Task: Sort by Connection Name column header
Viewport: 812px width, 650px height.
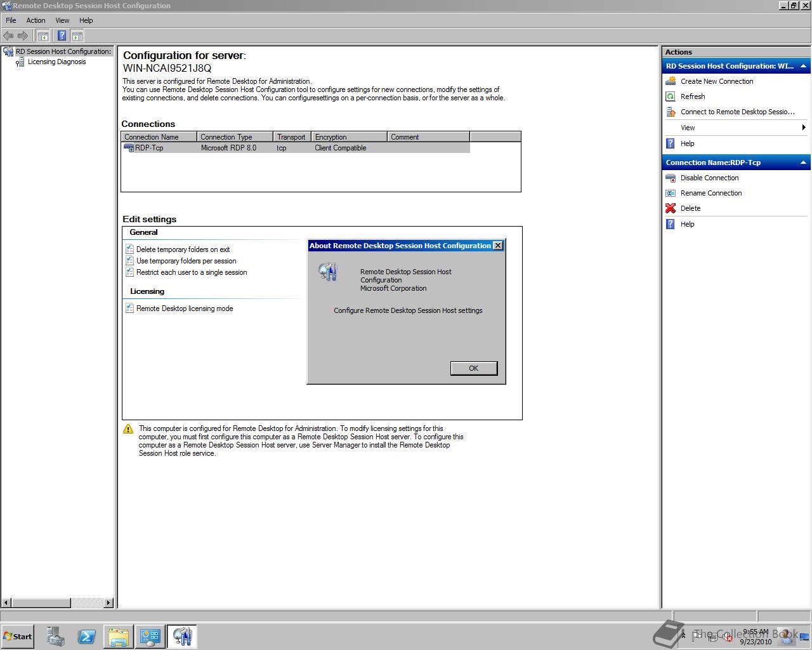Action: pos(159,137)
